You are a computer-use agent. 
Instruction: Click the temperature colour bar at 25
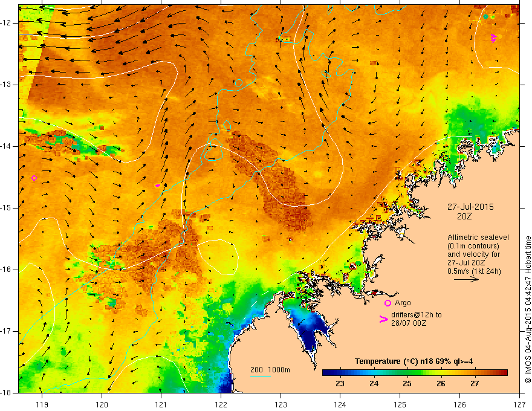tap(407, 373)
